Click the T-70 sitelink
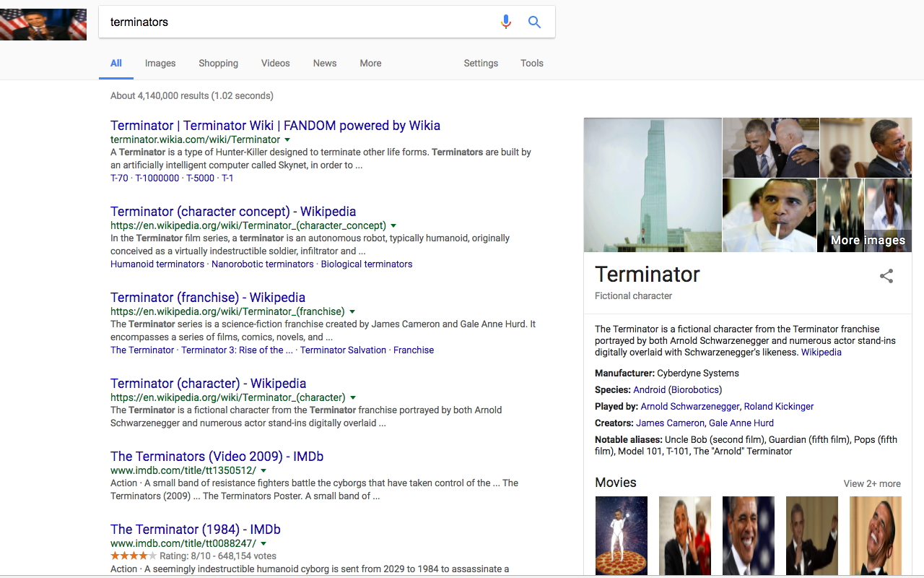Screen dimensions: 924x578 pyautogui.click(x=119, y=178)
